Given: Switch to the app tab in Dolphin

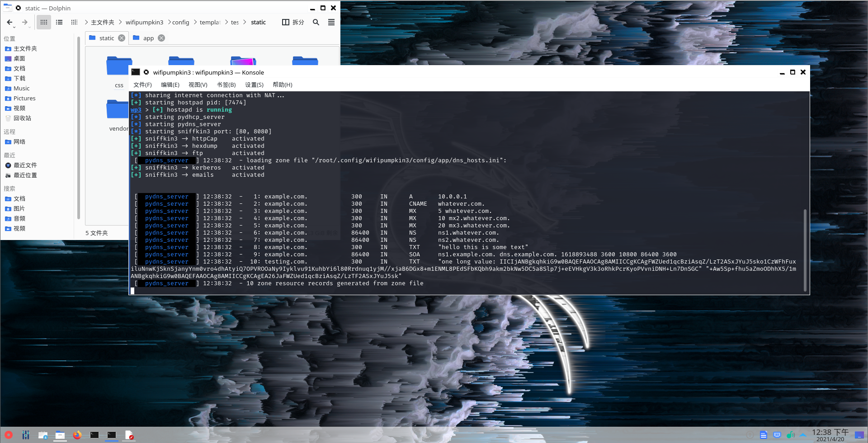Looking at the screenshot, I should point(148,38).
